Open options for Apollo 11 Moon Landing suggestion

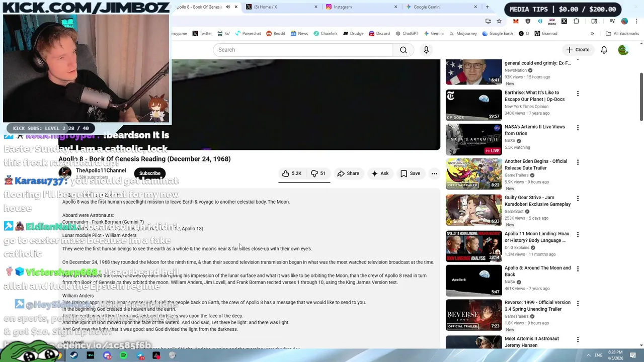pyautogui.click(x=578, y=235)
